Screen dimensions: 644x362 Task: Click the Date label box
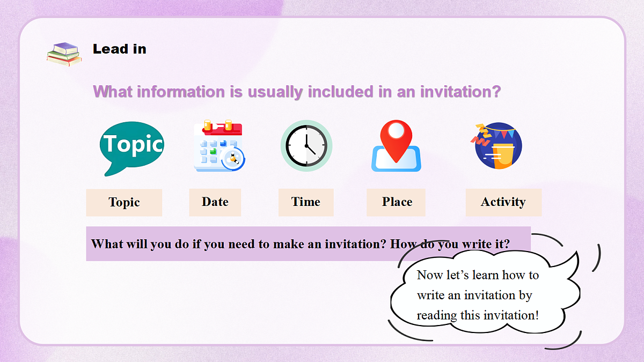tap(215, 202)
